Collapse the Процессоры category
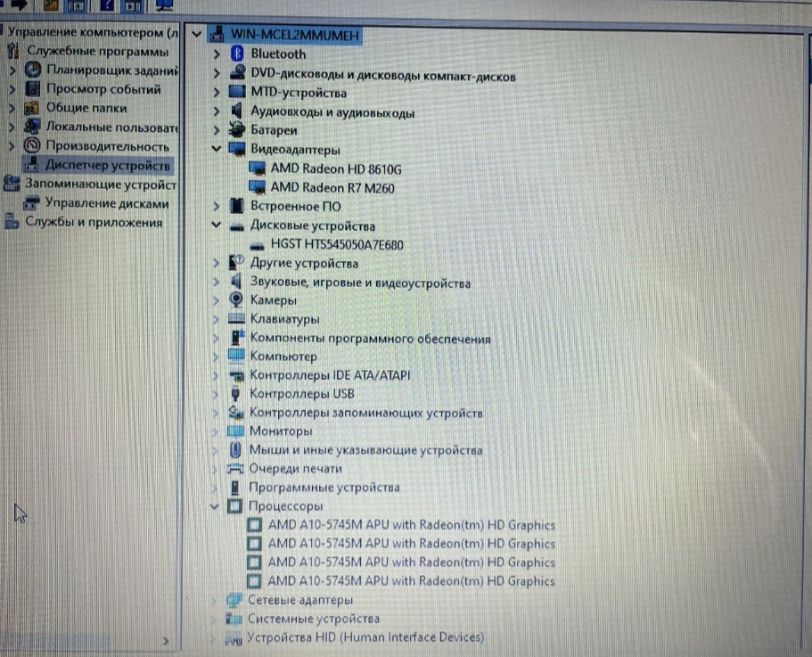 pyautogui.click(x=214, y=506)
